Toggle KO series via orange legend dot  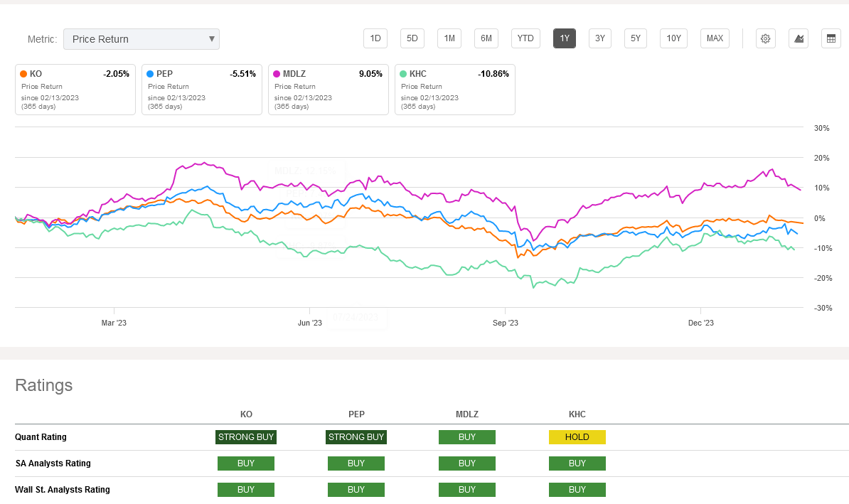[x=23, y=73]
